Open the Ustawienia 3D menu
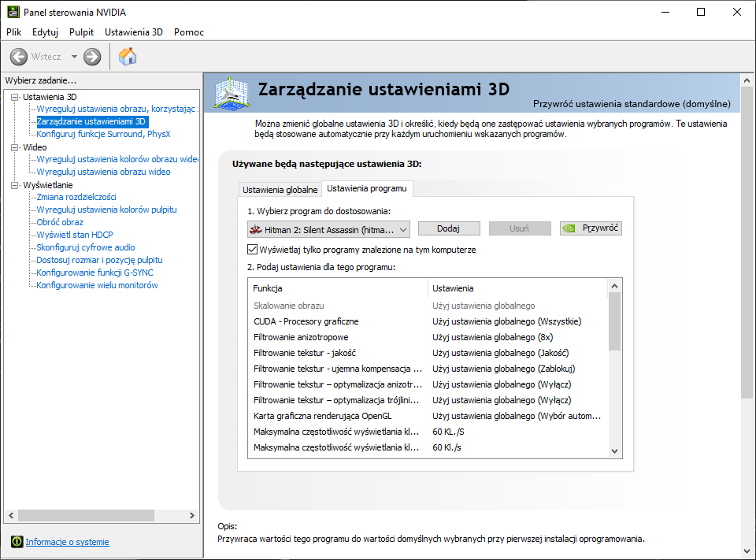 (134, 32)
